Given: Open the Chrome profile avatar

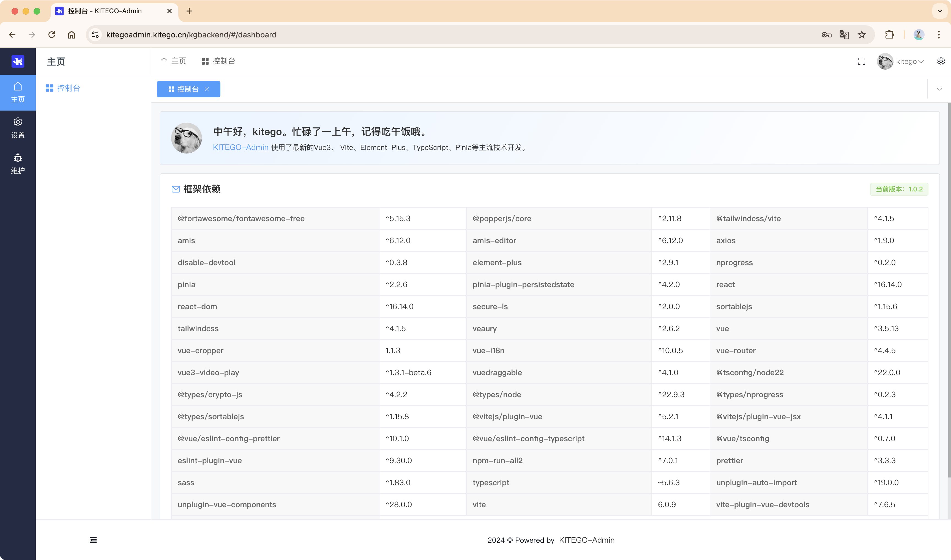Looking at the screenshot, I should (x=919, y=35).
